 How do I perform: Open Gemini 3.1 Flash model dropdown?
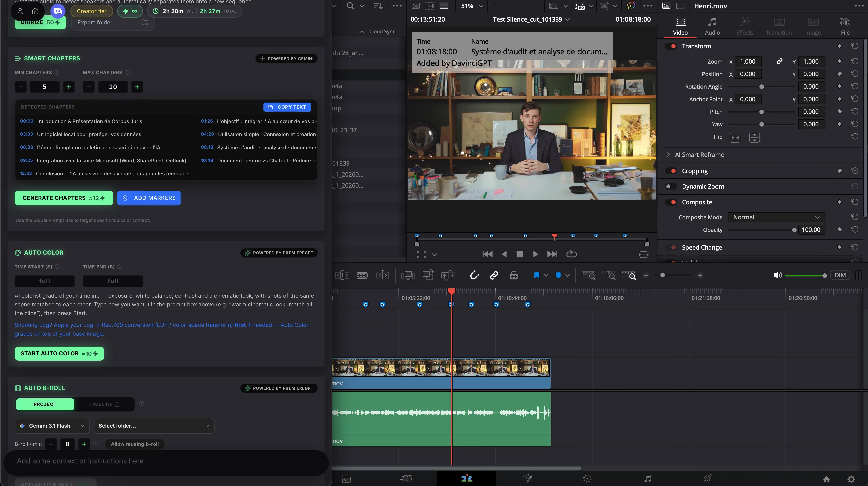52,426
